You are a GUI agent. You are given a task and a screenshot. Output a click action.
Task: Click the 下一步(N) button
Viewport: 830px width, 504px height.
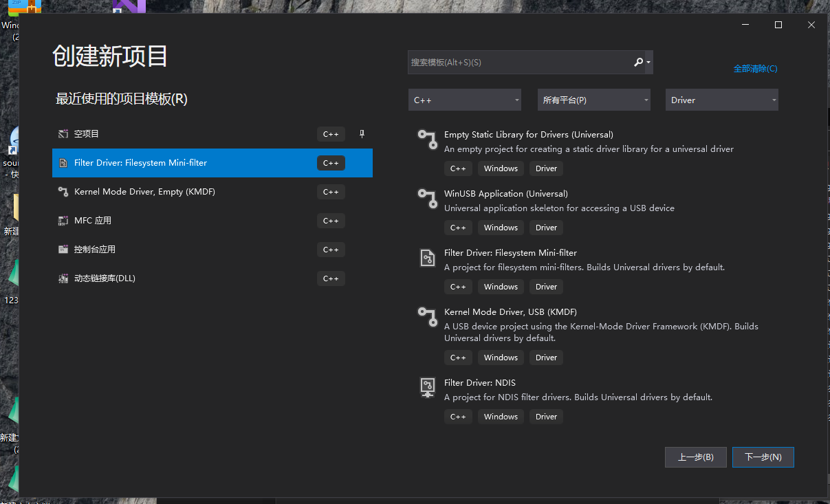(x=763, y=457)
